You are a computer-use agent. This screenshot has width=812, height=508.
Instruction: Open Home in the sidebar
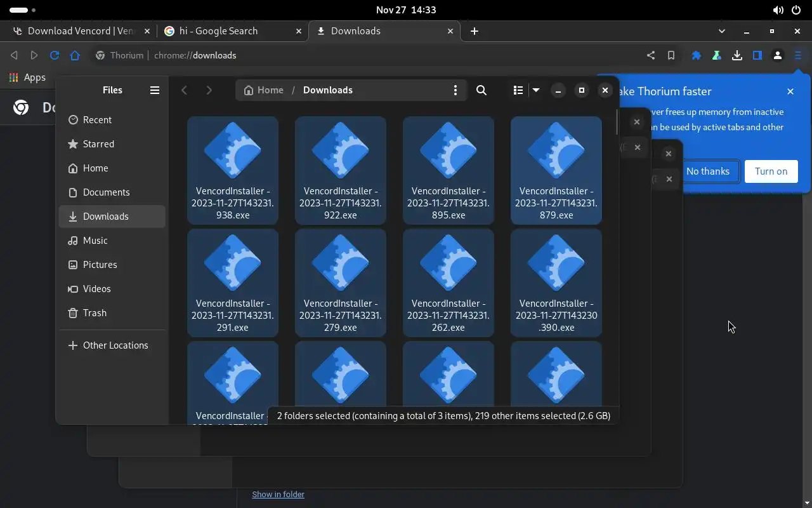point(112,168)
